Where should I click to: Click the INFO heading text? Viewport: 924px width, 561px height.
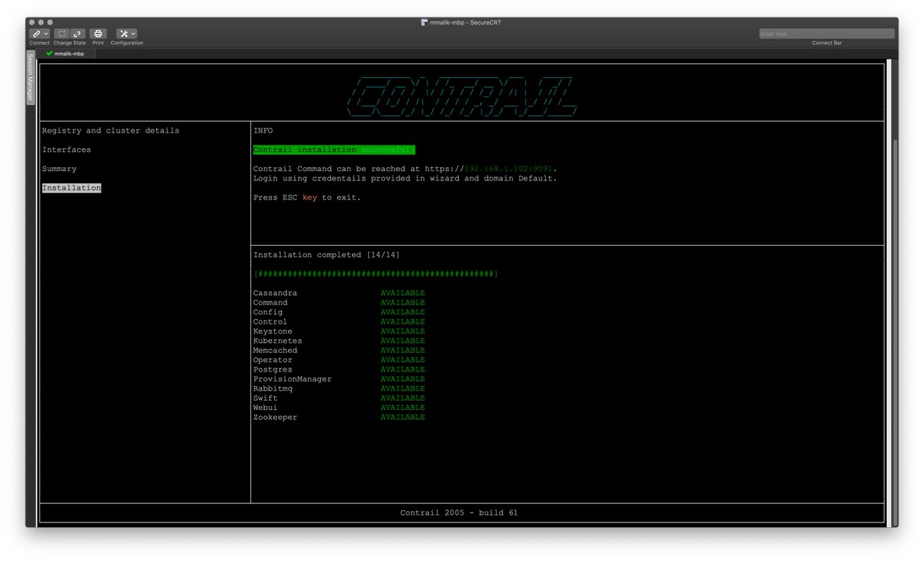[263, 131]
